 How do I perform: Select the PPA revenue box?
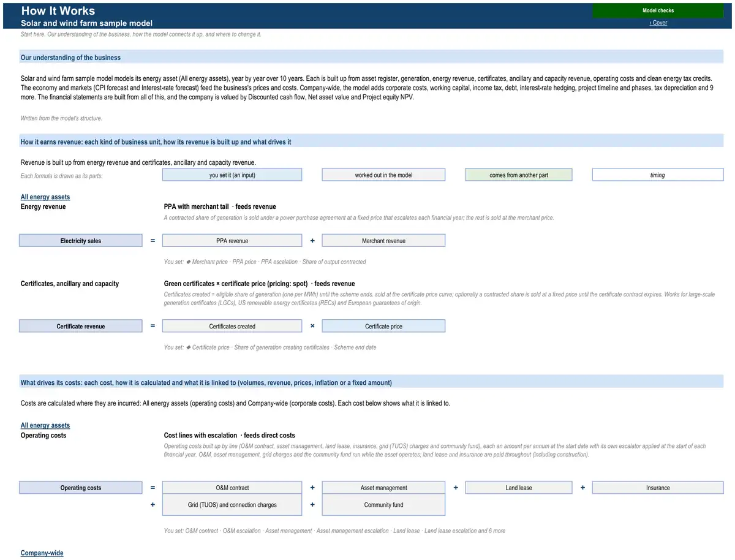pos(232,241)
